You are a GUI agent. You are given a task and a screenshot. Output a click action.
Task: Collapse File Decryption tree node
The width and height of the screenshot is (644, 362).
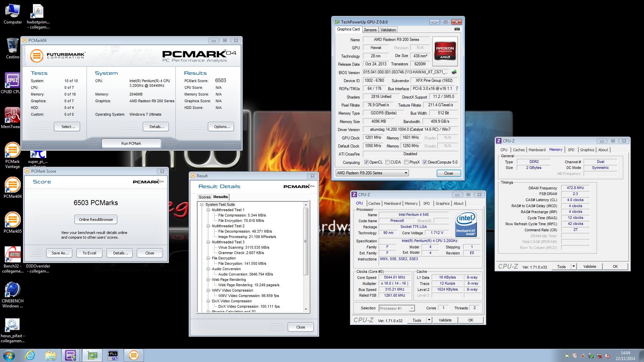point(208,258)
